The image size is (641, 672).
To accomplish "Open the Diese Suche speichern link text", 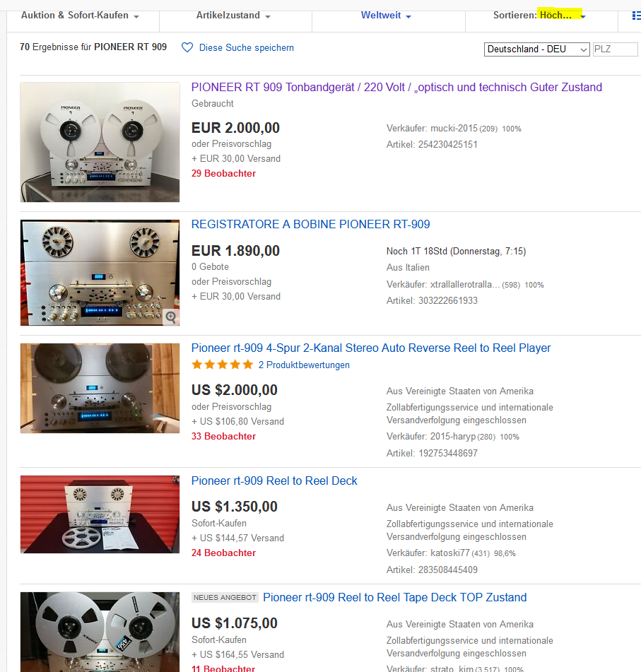I will [247, 47].
